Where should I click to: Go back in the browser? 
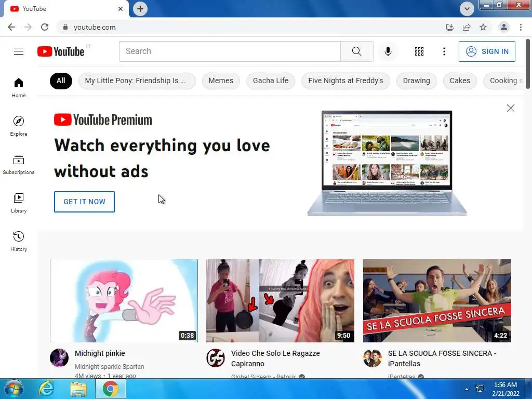click(x=11, y=27)
